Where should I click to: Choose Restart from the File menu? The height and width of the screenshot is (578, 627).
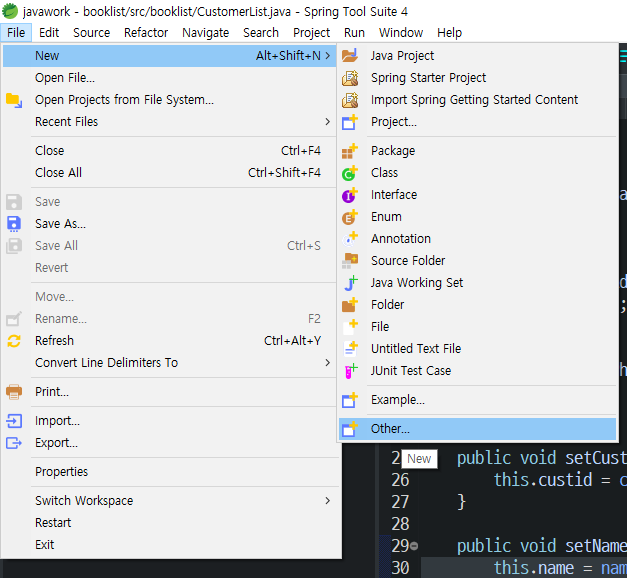(x=169, y=523)
